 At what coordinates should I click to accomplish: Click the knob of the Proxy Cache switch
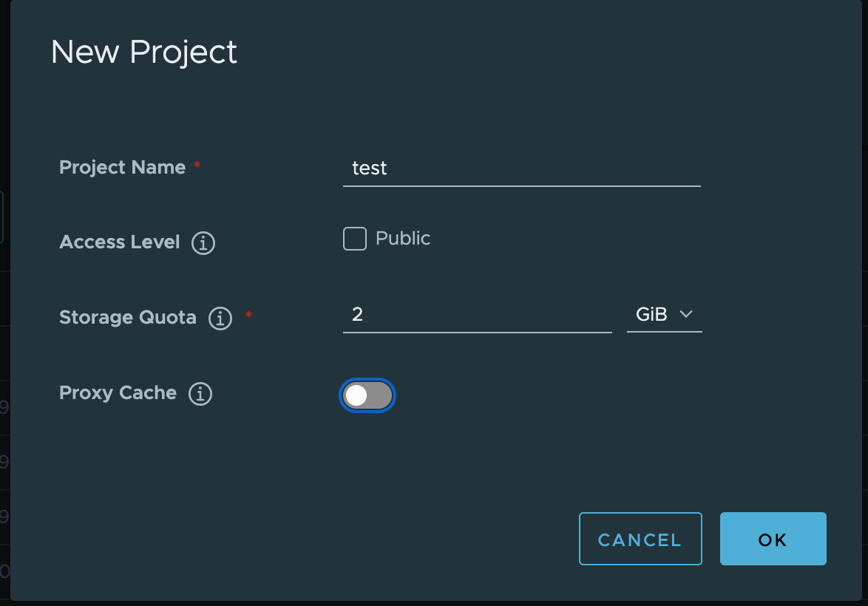coord(358,395)
